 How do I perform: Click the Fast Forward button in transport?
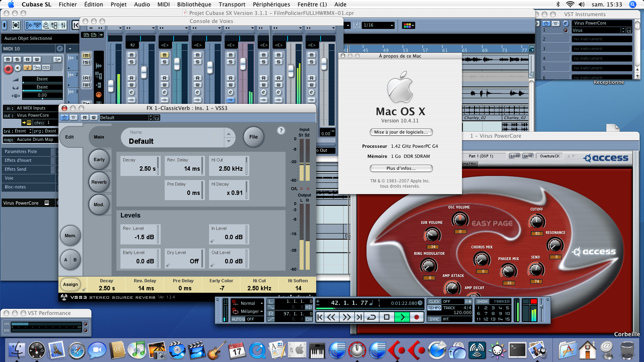[x=346, y=317]
